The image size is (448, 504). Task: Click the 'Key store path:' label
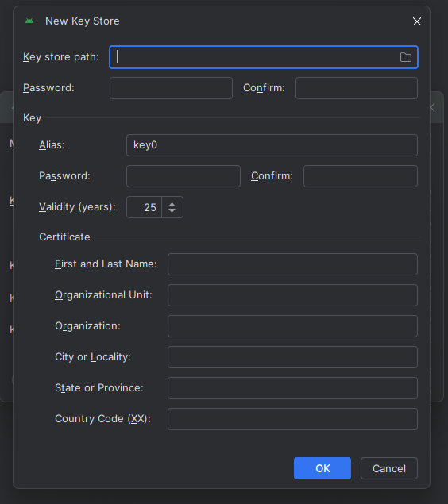pyautogui.click(x=61, y=57)
